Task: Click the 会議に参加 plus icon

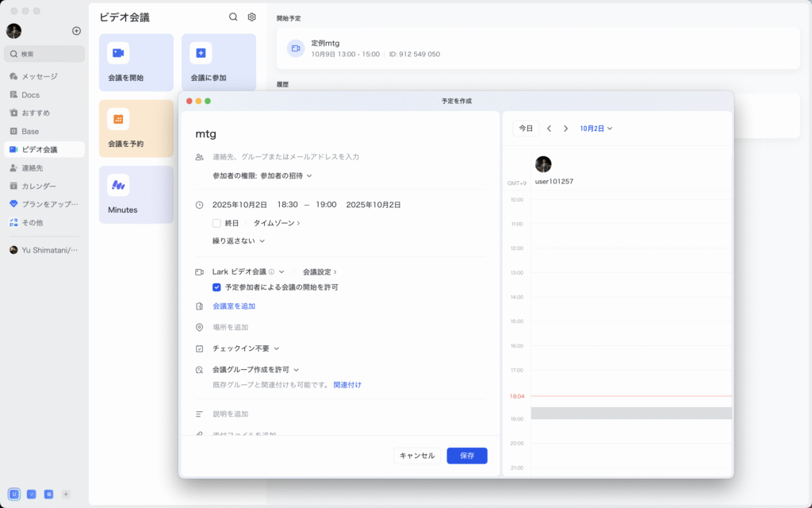Action: point(201,53)
